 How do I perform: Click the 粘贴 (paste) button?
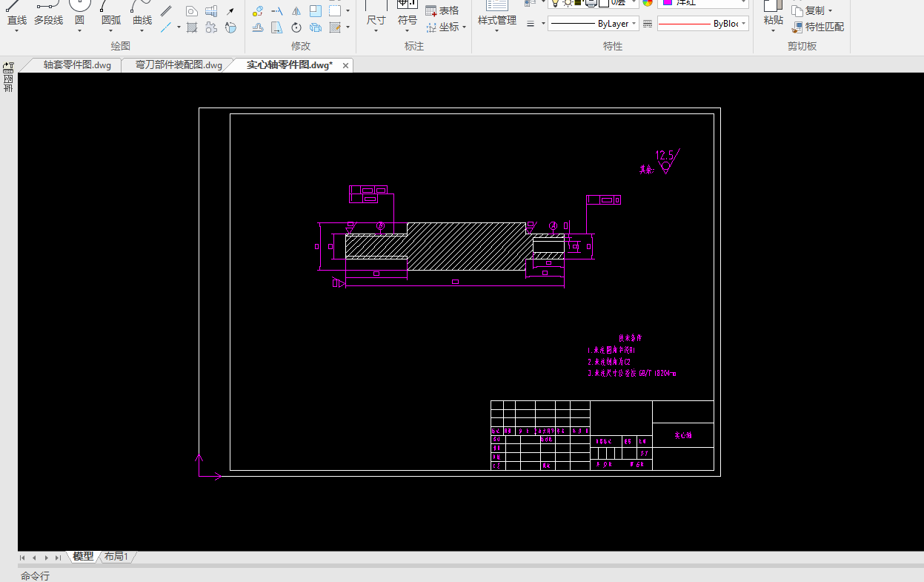[773, 13]
